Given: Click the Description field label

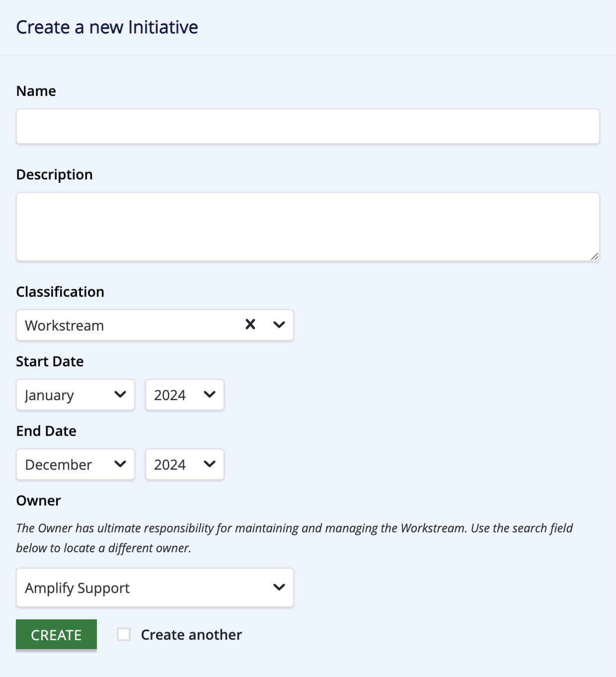Looking at the screenshot, I should point(55,175).
